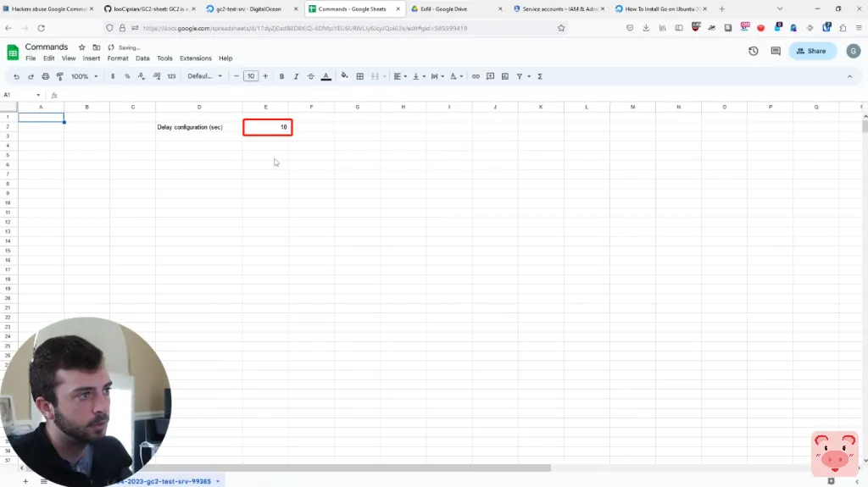Format as percent

pyautogui.click(x=127, y=76)
